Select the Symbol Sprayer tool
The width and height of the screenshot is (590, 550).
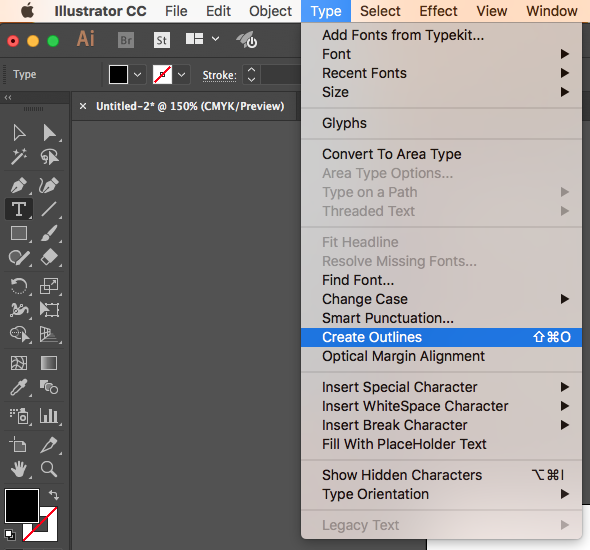(19, 416)
